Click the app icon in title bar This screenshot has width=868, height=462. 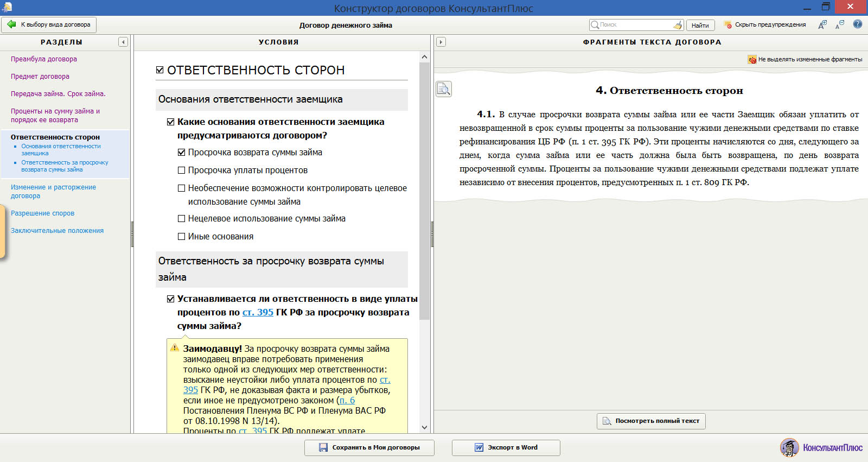click(x=7, y=7)
